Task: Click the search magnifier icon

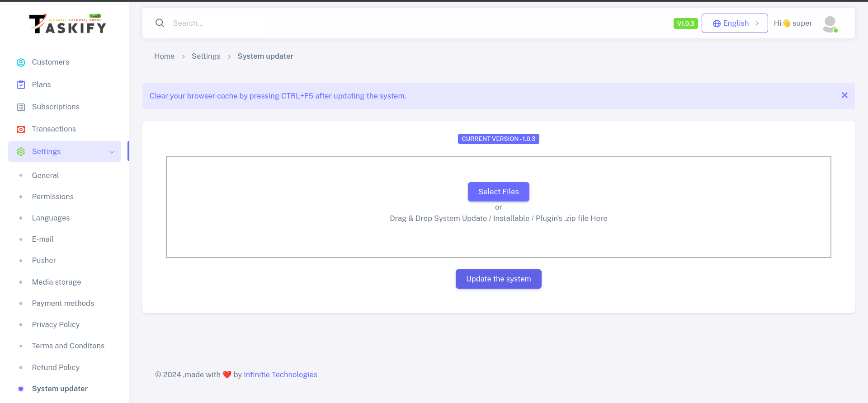Action: [160, 23]
